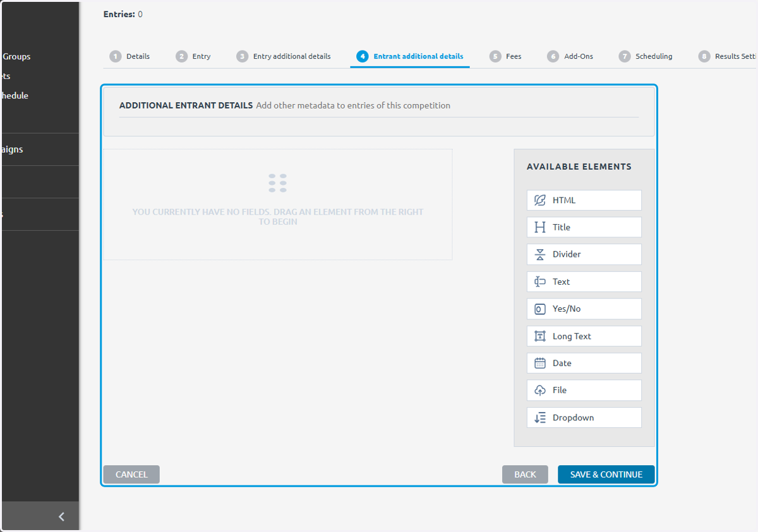Go to step 2 Entry tab

[193, 56]
